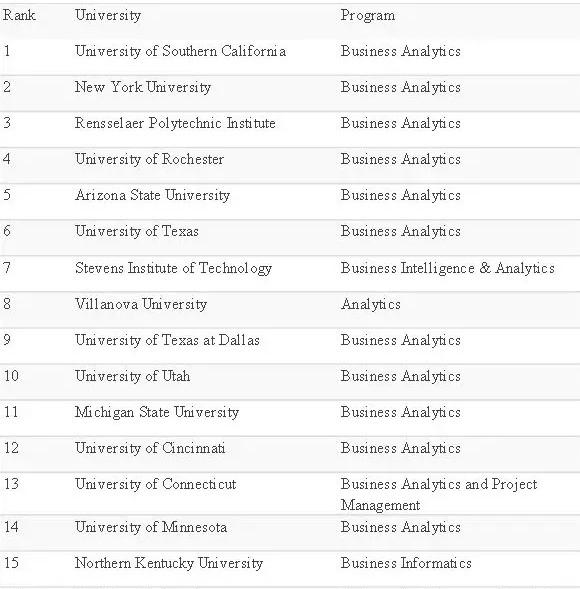This screenshot has width=580, height=589.
Task: Click University of Minnesota entry
Action: pyautogui.click(x=151, y=527)
